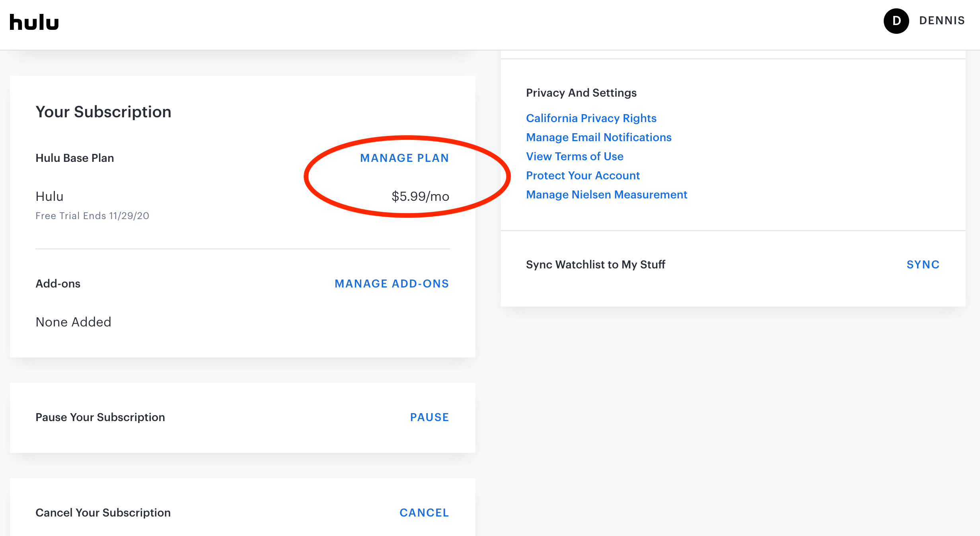
Task: Open the Dennis profile avatar
Action: [x=896, y=21]
